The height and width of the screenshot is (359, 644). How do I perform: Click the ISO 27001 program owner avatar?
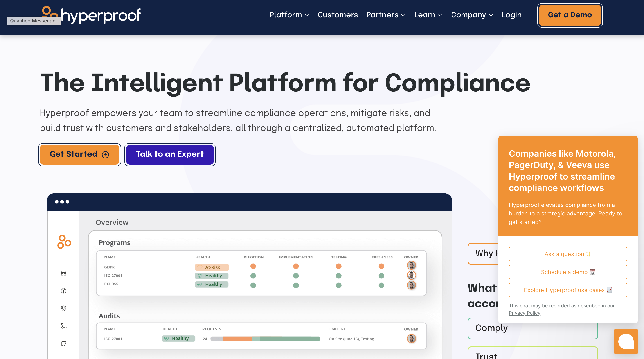(411, 275)
